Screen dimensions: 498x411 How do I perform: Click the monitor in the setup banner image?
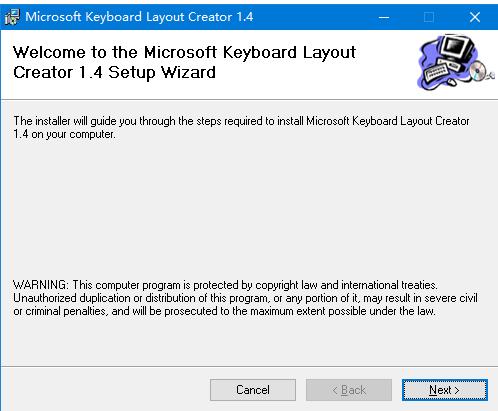pos(455,48)
